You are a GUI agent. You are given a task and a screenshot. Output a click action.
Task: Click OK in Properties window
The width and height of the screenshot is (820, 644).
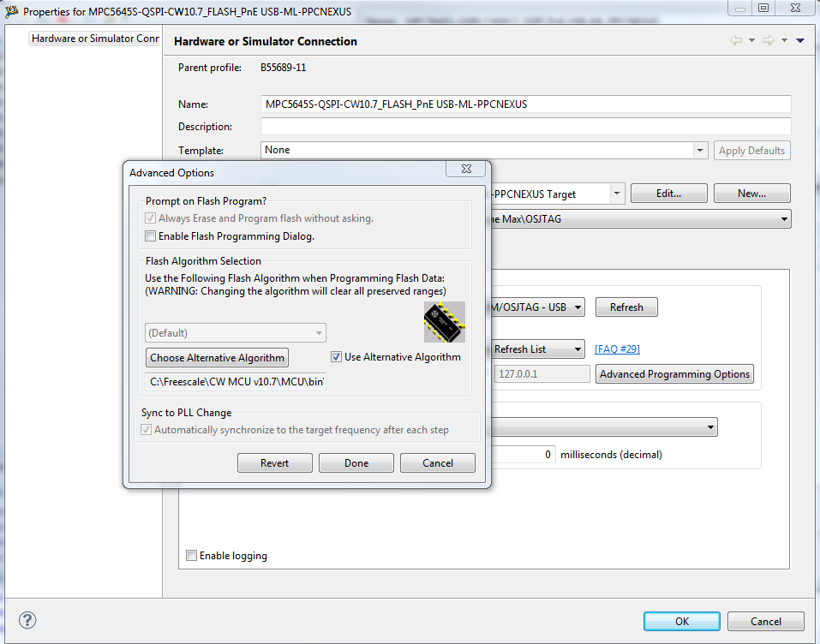[682, 621]
